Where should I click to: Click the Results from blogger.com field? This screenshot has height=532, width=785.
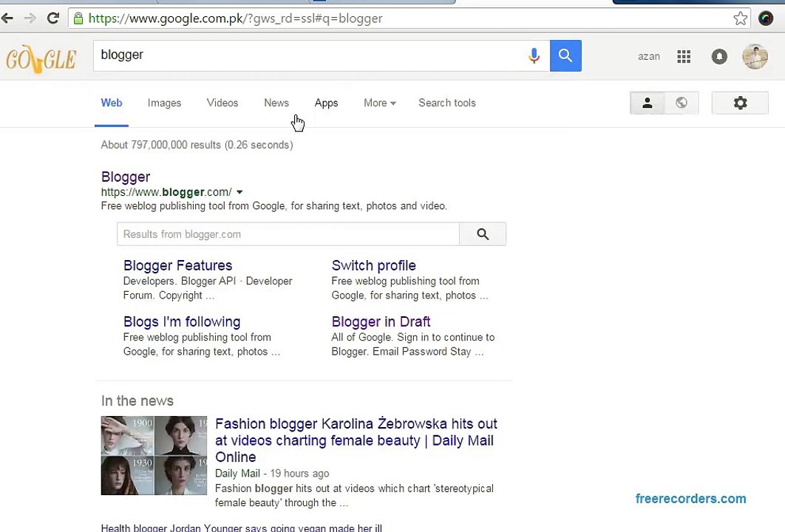tap(288, 233)
